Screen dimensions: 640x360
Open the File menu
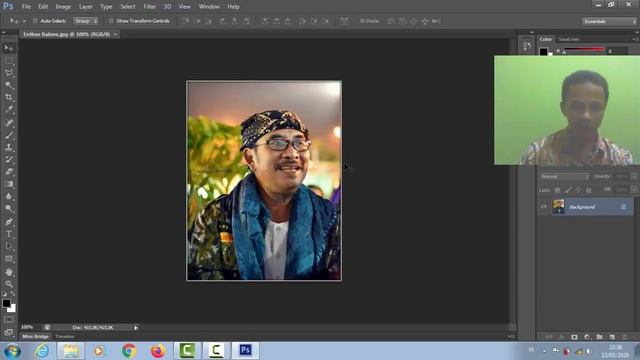pyautogui.click(x=26, y=7)
